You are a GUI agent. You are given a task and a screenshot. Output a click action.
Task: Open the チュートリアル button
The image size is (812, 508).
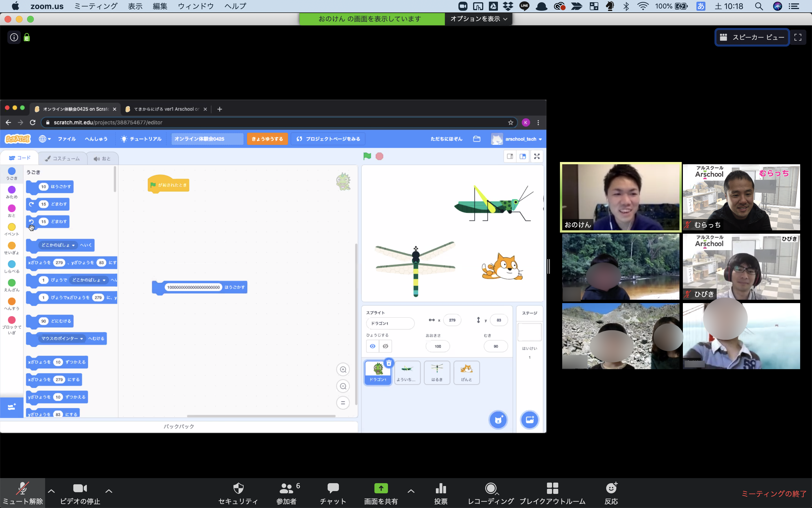(x=141, y=139)
